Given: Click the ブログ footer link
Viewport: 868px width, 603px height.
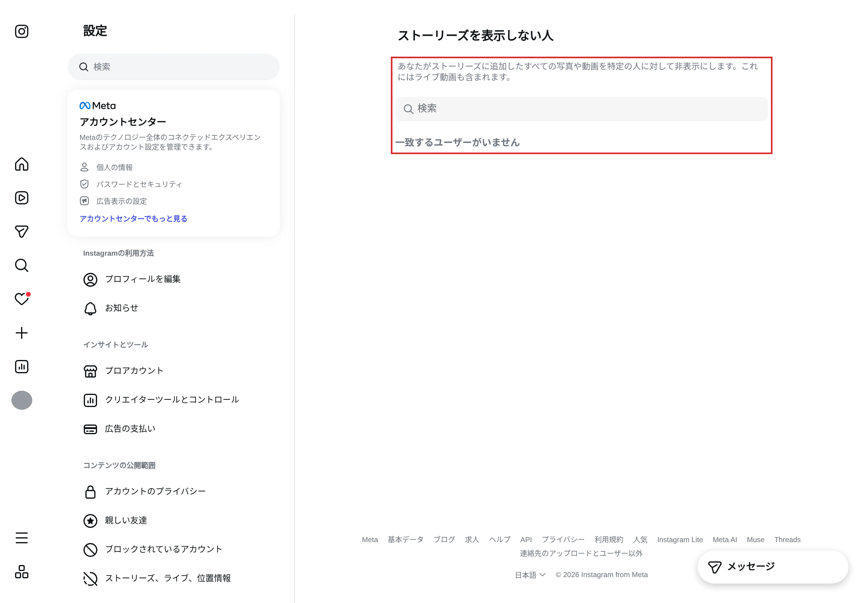Looking at the screenshot, I should pos(444,539).
